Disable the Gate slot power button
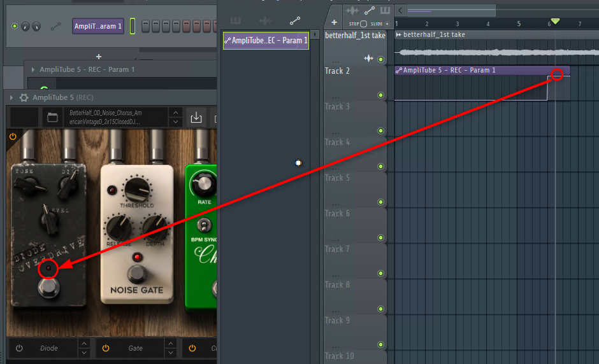The image size is (599, 364). [x=106, y=348]
